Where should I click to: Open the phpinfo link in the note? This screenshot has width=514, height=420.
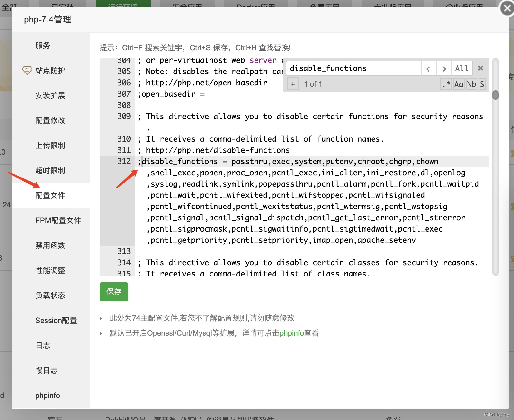(x=292, y=333)
